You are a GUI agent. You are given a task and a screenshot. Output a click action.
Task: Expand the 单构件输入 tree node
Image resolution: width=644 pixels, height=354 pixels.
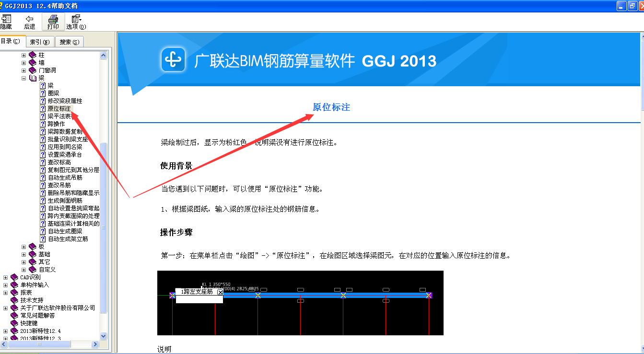coord(5,285)
